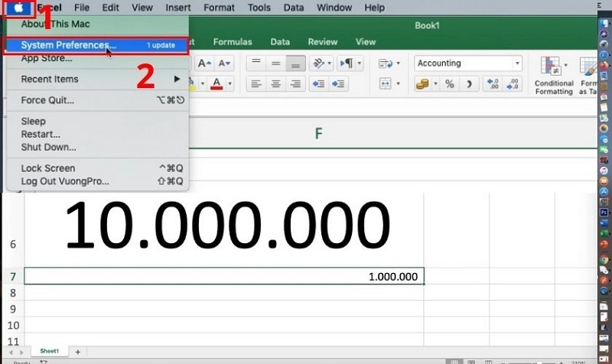Viewport: 612px width, 364px height.
Task: Add a new sheet with plus button
Action: pos(77,352)
